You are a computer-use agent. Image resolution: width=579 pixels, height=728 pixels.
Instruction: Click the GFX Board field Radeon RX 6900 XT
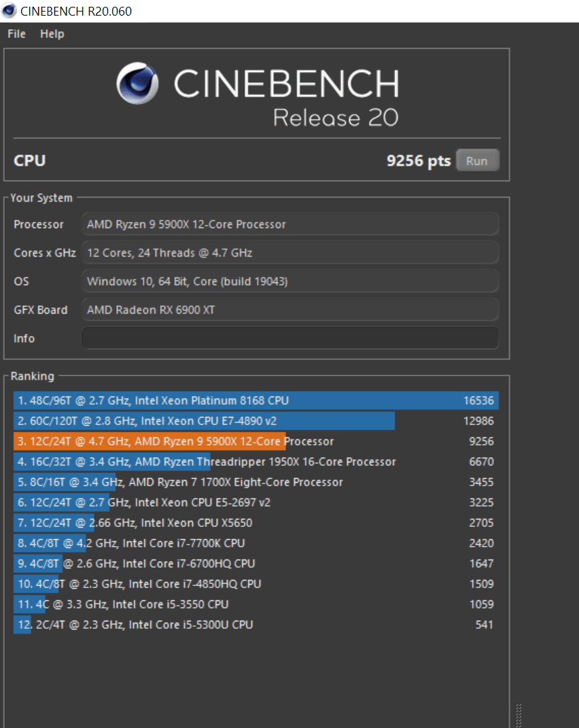(x=290, y=310)
